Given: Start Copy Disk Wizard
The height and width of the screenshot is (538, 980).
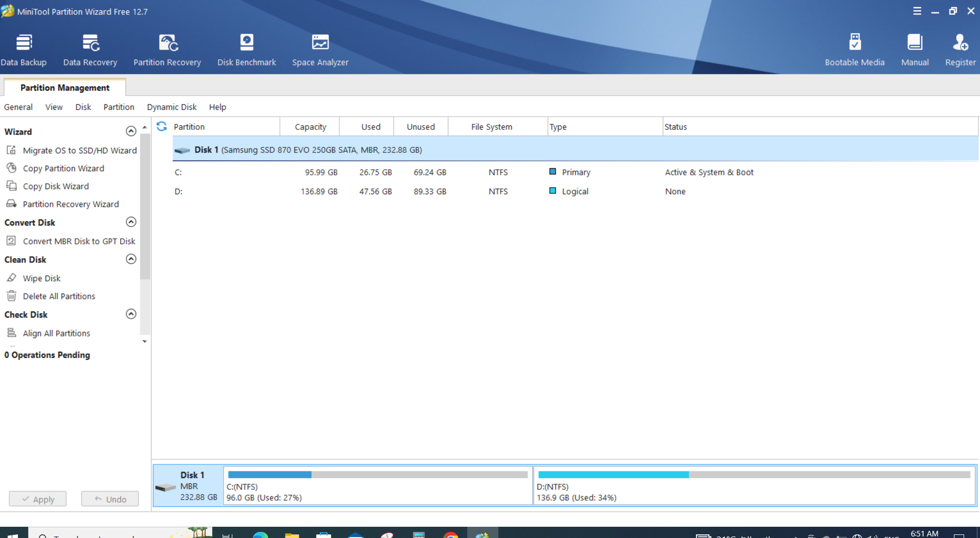Looking at the screenshot, I should pos(47,186).
